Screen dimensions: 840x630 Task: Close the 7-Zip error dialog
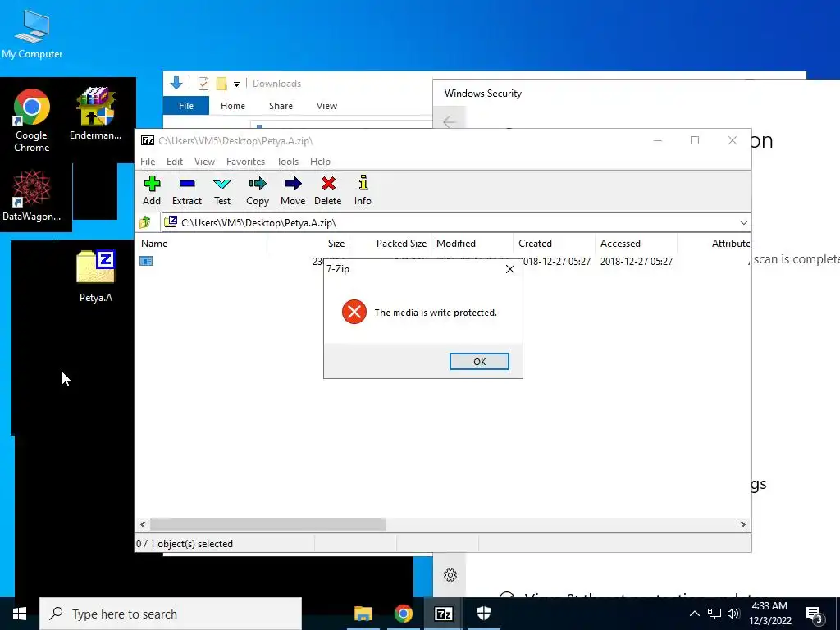510,269
